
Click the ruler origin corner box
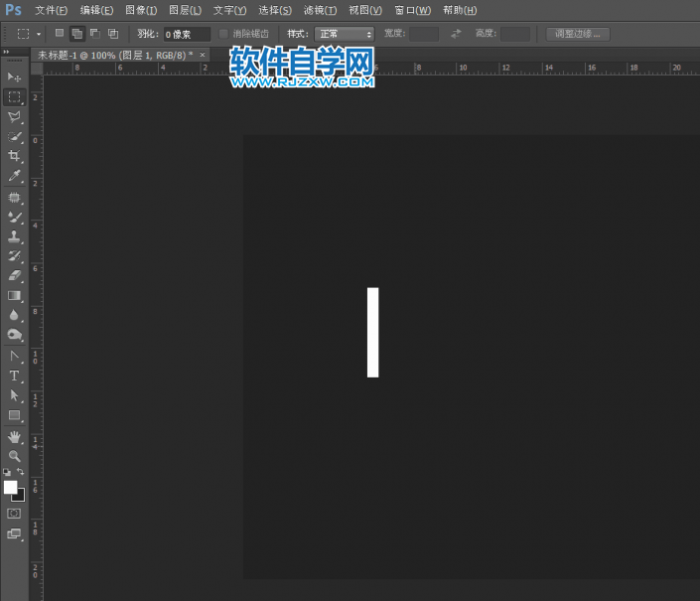[x=37, y=69]
